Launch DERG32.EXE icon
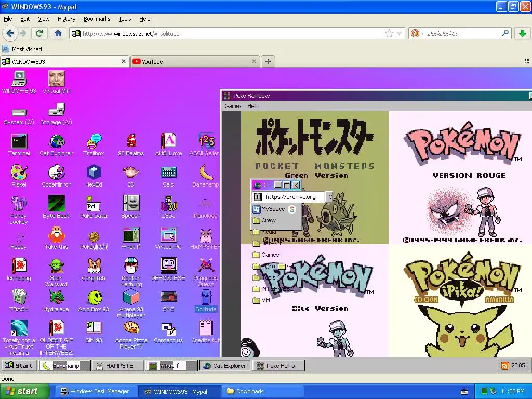Image resolution: width=532 pixels, height=399 pixels. tap(168, 270)
